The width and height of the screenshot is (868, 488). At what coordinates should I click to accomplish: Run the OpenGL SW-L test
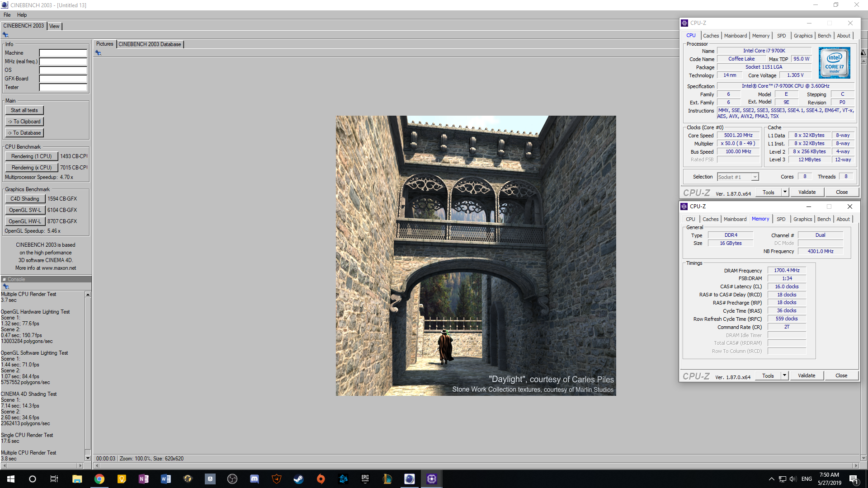click(25, 210)
